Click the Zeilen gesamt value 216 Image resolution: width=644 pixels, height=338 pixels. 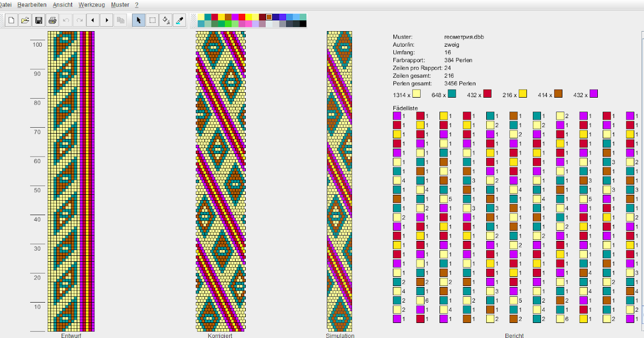449,76
